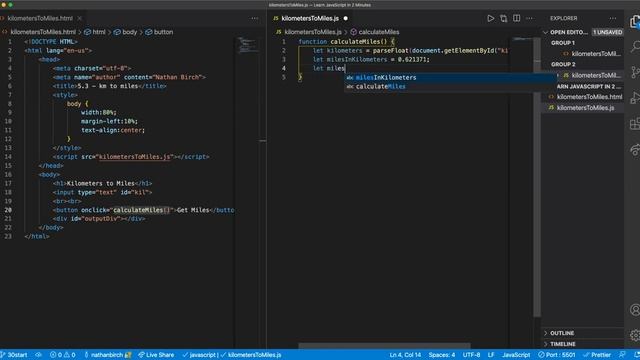640x360 pixels.
Task: Click line 20 button onclick code
Action: (x=144, y=210)
